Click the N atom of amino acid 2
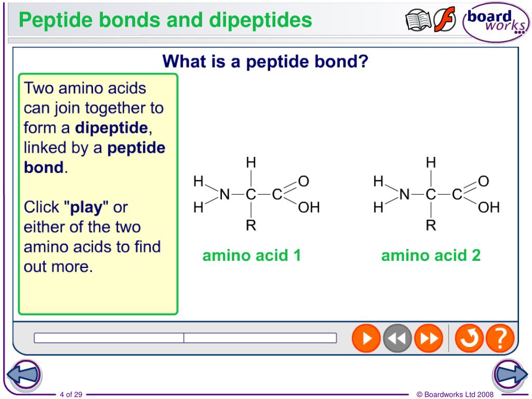Image resolution: width=532 pixels, height=399 pixels. pyautogui.click(x=404, y=195)
